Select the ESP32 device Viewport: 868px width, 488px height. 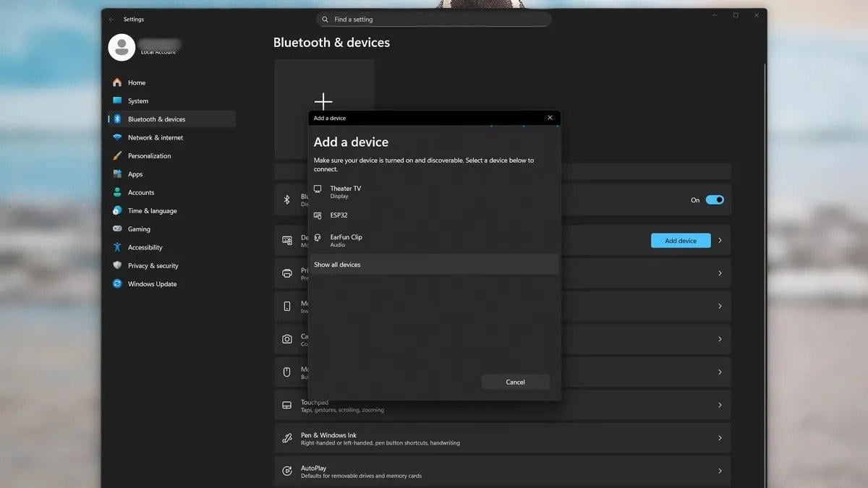[x=339, y=215]
